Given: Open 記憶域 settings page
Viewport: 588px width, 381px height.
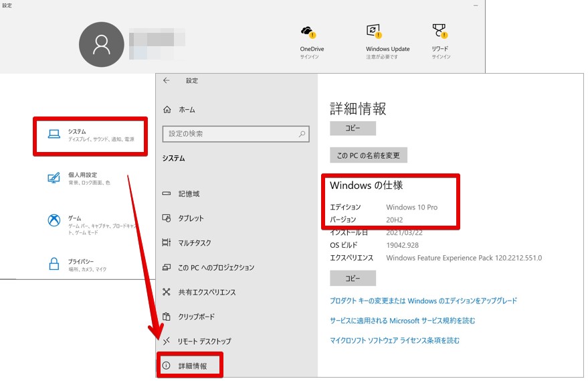Looking at the screenshot, I should tap(189, 194).
